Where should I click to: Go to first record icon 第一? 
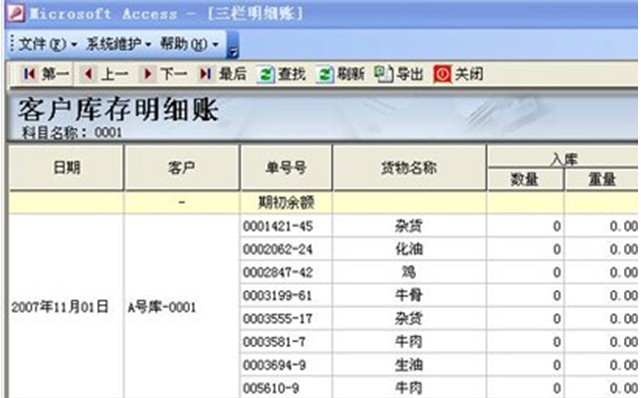point(29,74)
